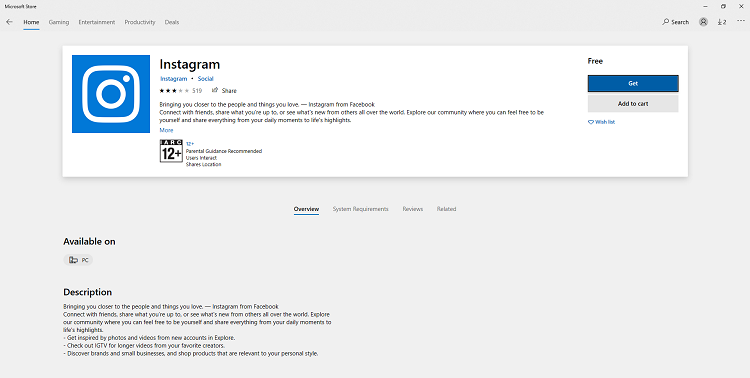This screenshot has width=750, height=378.
Task: Open the user account profile icon
Action: pyautogui.click(x=703, y=22)
